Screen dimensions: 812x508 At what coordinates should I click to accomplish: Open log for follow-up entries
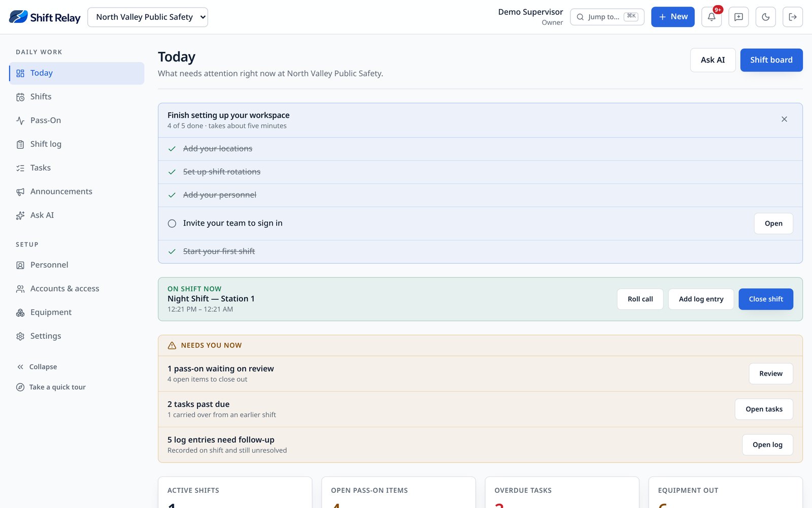pos(767,445)
